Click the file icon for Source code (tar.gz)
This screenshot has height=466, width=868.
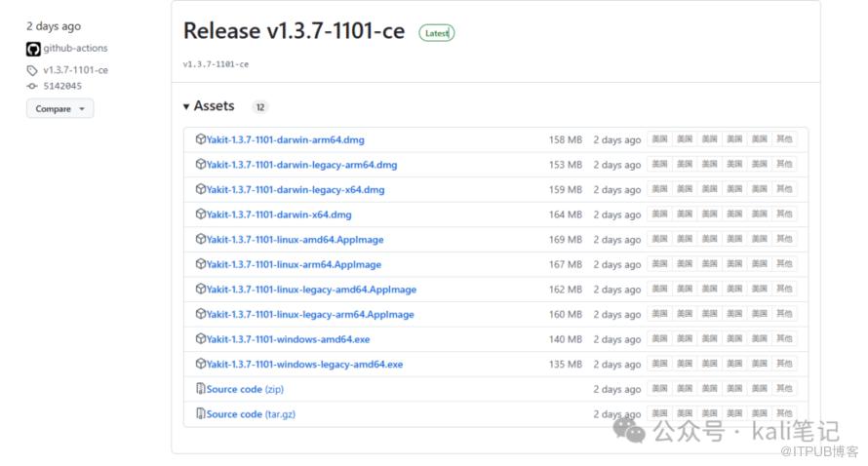(201, 413)
